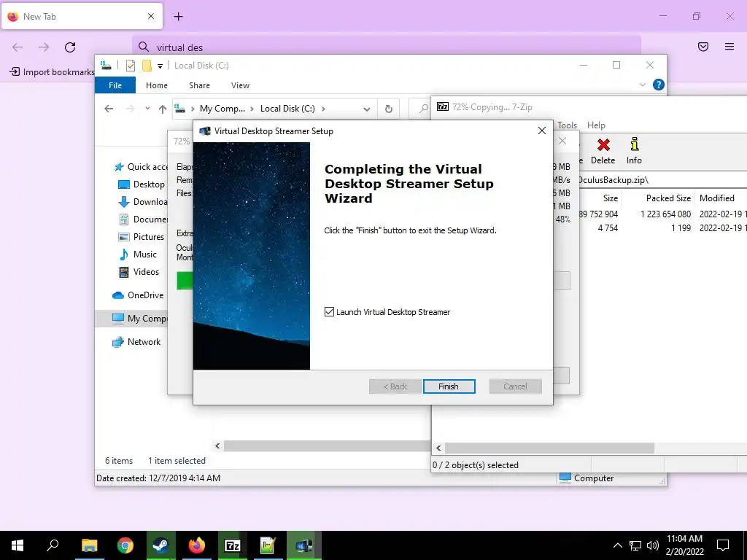
Task: Open the Home ribbon tab in File Explorer
Action: tap(157, 85)
